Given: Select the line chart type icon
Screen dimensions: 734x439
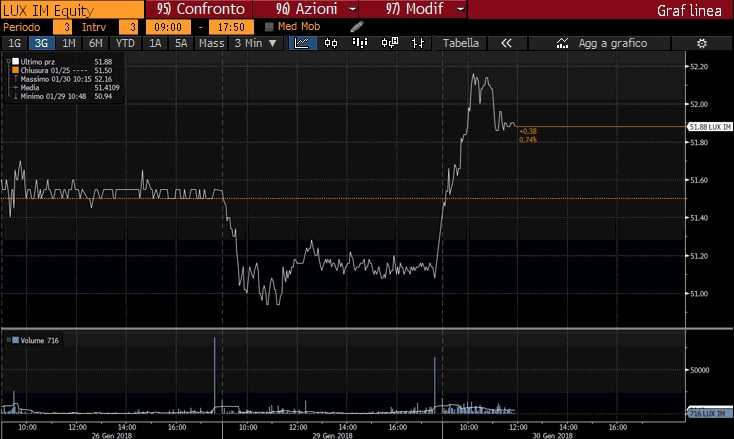Looking at the screenshot, I should [x=302, y=43].
